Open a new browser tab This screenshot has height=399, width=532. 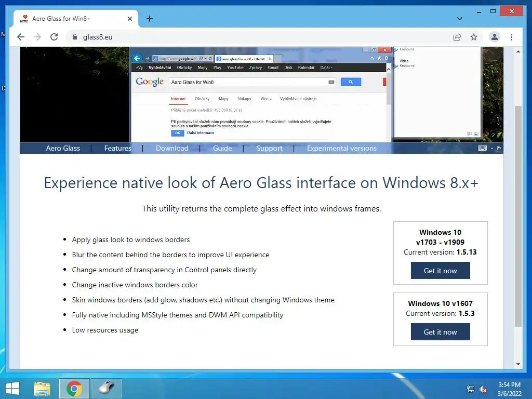149,19
